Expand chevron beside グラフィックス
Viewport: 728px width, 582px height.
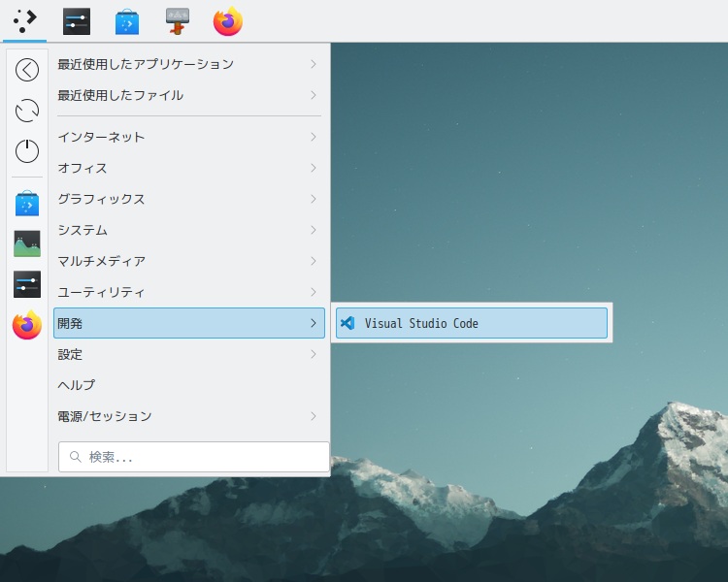314,199
